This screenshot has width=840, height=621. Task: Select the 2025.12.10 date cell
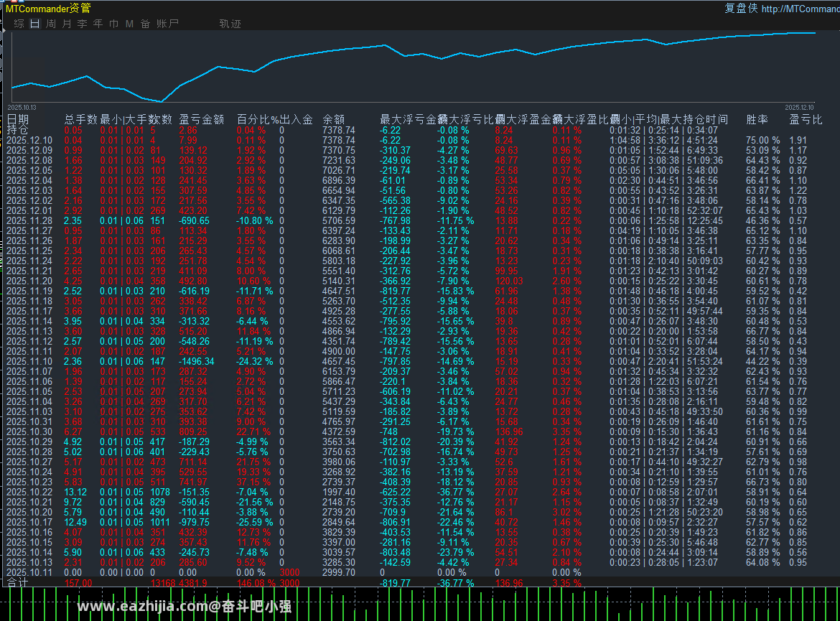click(29, 141)
